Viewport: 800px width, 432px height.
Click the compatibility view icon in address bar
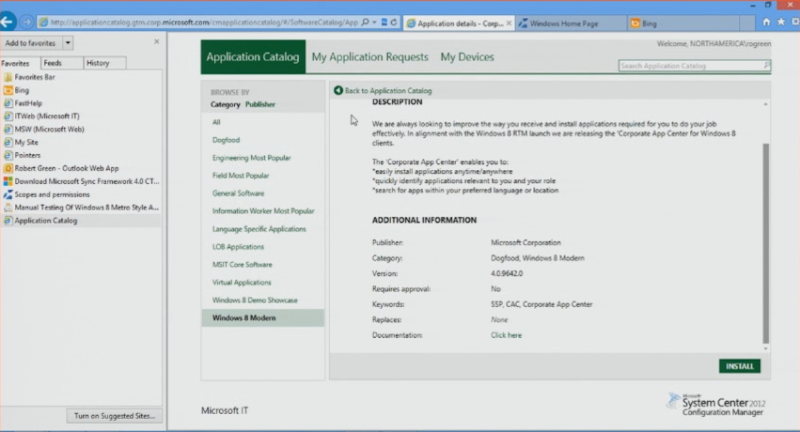384,22
